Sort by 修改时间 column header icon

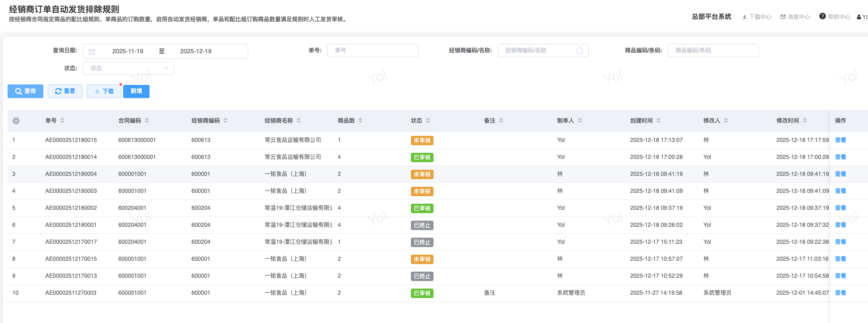point(805,121)
